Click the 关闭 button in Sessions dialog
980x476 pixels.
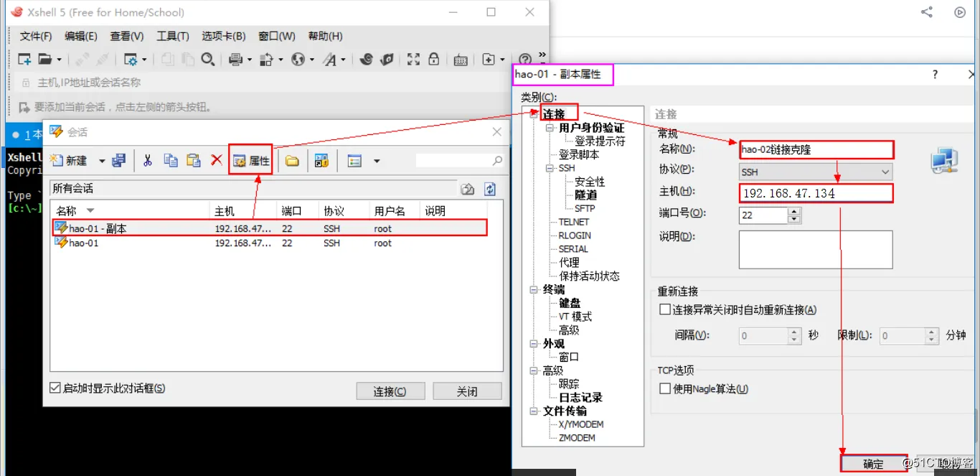click(467, 391)
